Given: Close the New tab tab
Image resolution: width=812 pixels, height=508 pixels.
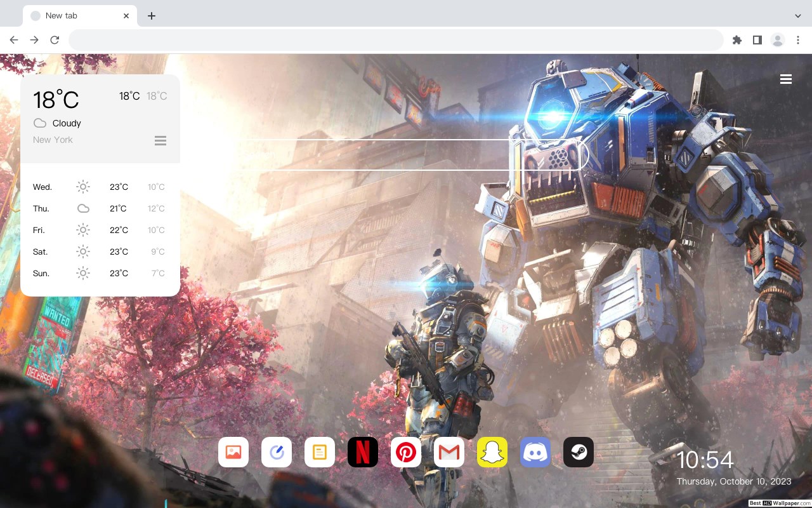Looking at the screenshot, I should click(x=127, y=16).
